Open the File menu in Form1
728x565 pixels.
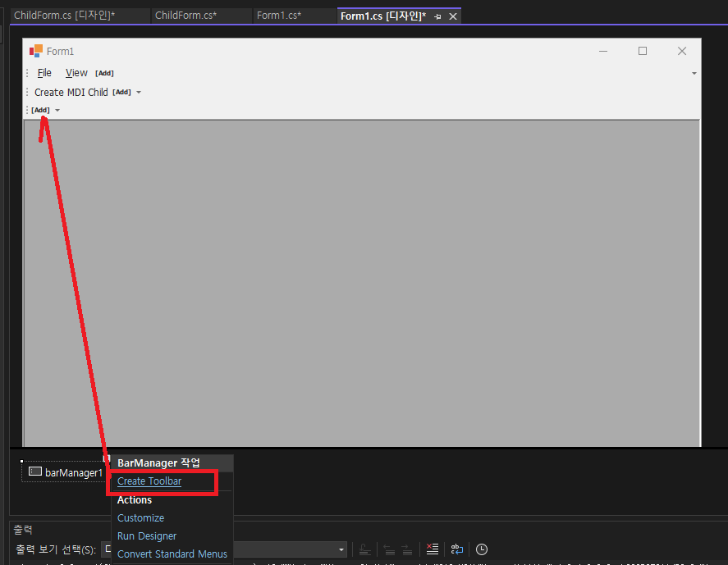pyautogui.click(x=44, y=73)
